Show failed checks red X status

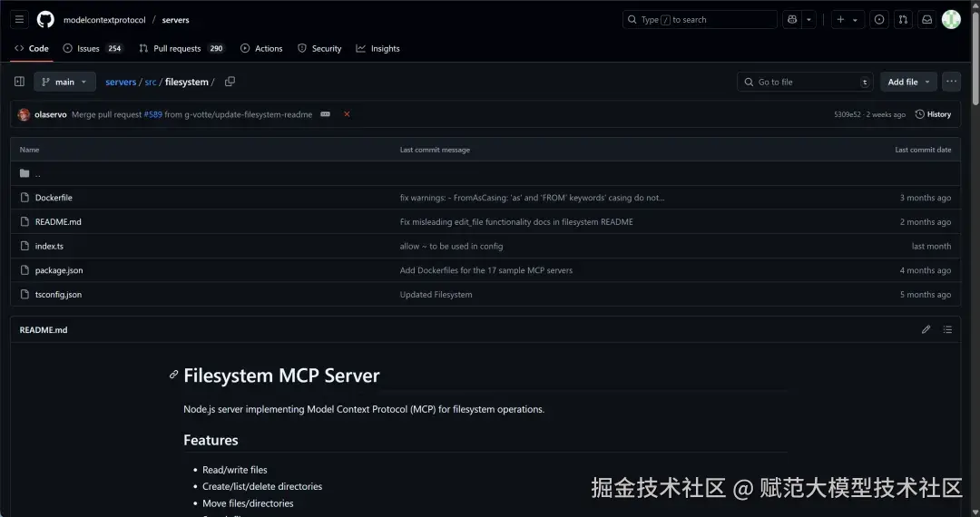point(347,114)
